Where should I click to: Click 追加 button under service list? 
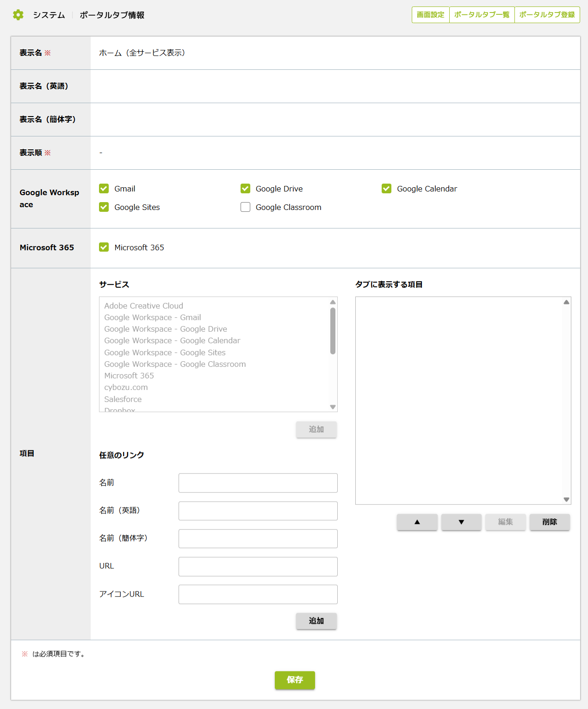316,429
